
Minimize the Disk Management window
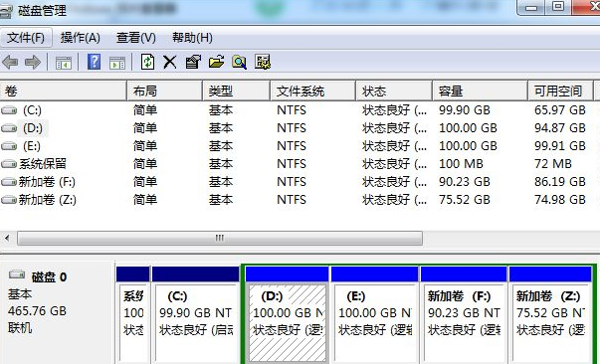[x=530, y=7]
